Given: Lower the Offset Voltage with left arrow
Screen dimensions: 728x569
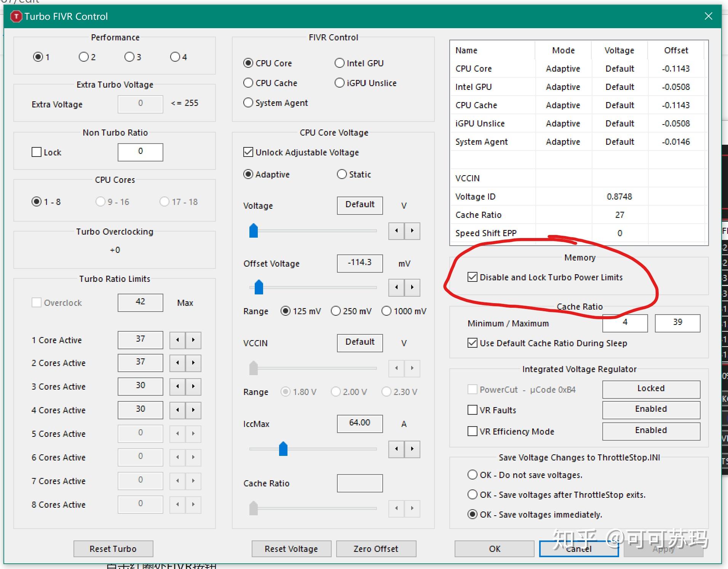Looking at the screenshot, I should [x=396, y=287].
